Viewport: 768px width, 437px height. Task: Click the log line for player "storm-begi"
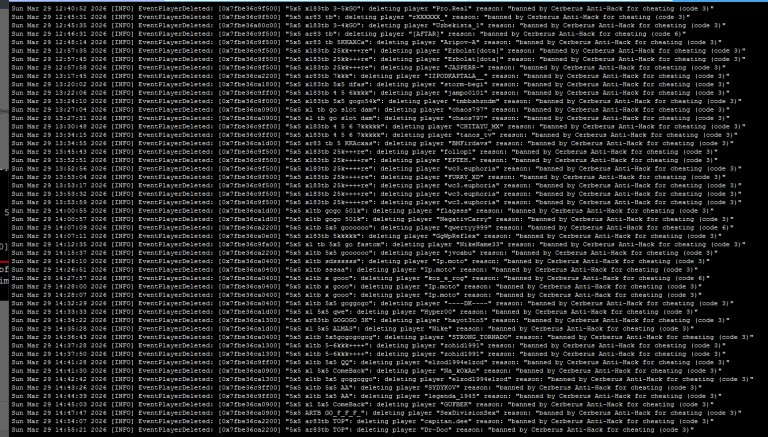coord(370,84)
